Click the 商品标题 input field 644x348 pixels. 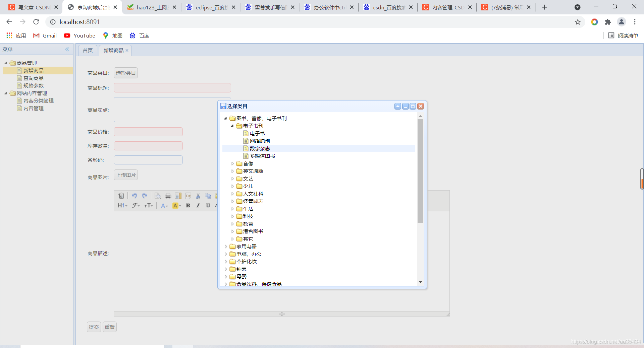tap(172, 88)
